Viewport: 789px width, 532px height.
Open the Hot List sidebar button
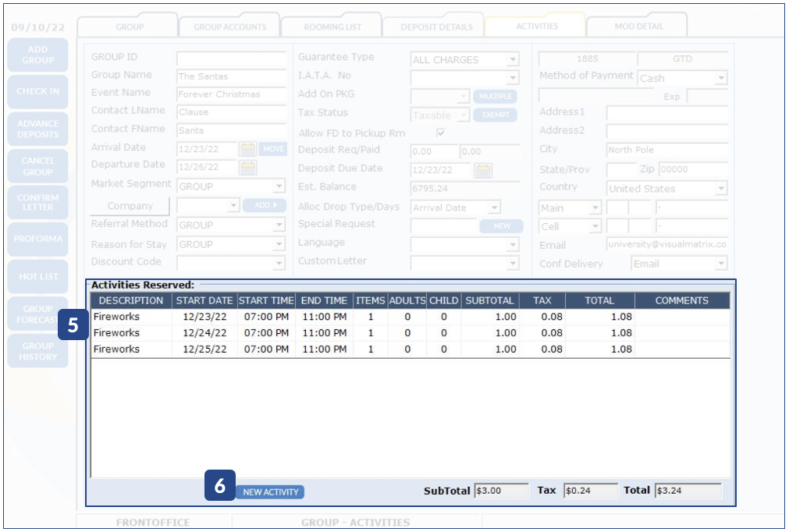(x=37, y=276)
